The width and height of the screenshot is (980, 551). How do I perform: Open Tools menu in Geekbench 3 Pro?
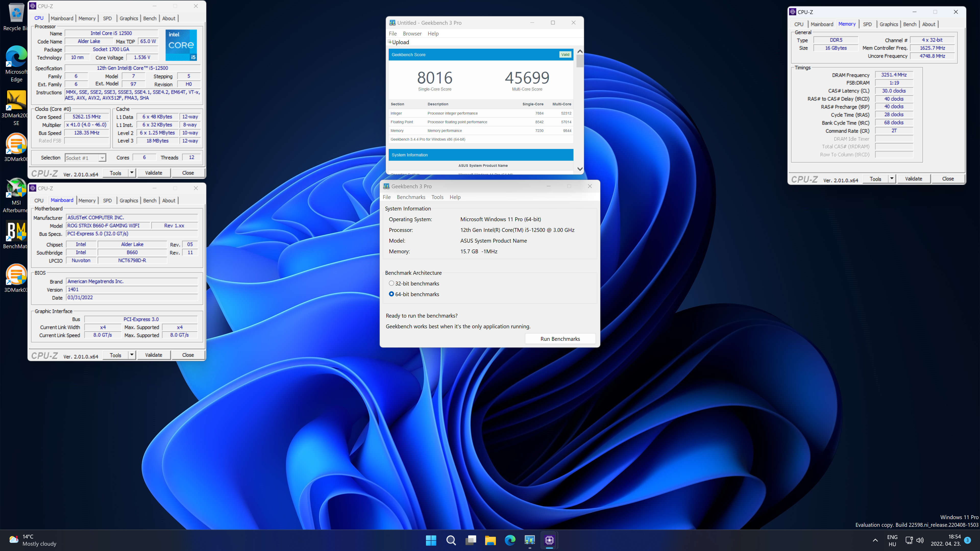437,197
